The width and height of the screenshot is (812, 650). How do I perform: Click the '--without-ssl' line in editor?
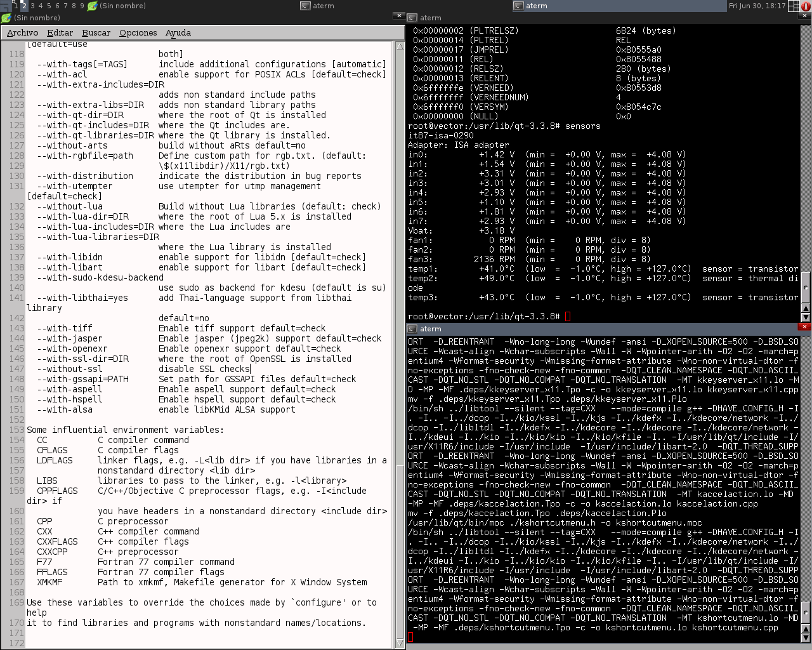143,369
